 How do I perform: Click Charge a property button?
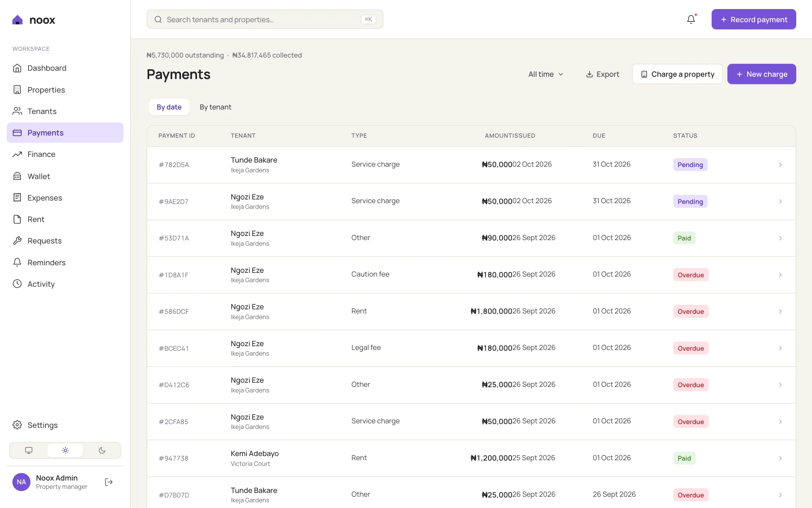(677, 74)
